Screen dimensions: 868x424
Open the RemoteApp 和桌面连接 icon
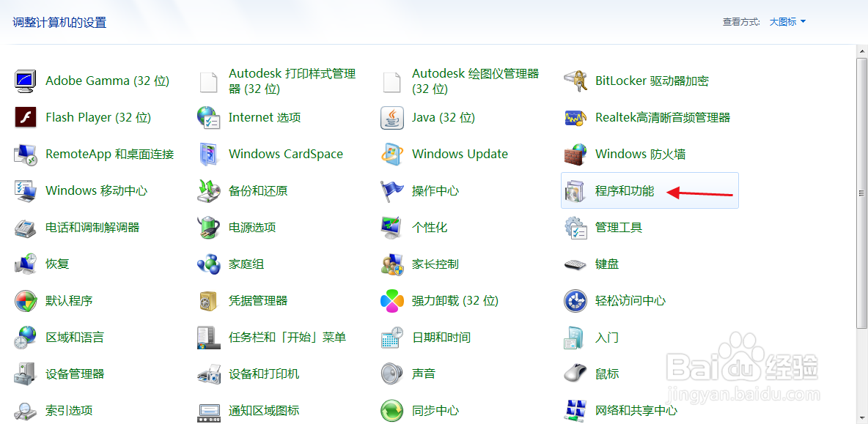25,154
